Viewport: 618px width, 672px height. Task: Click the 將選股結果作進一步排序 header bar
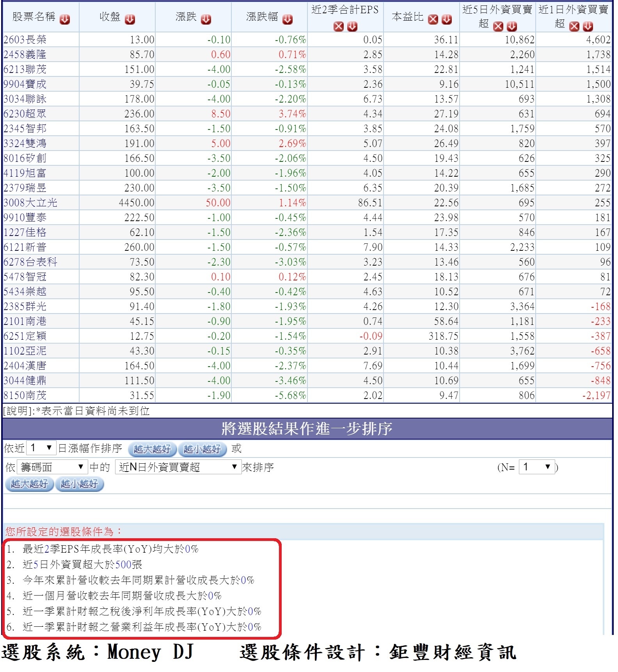coord(307,429)
